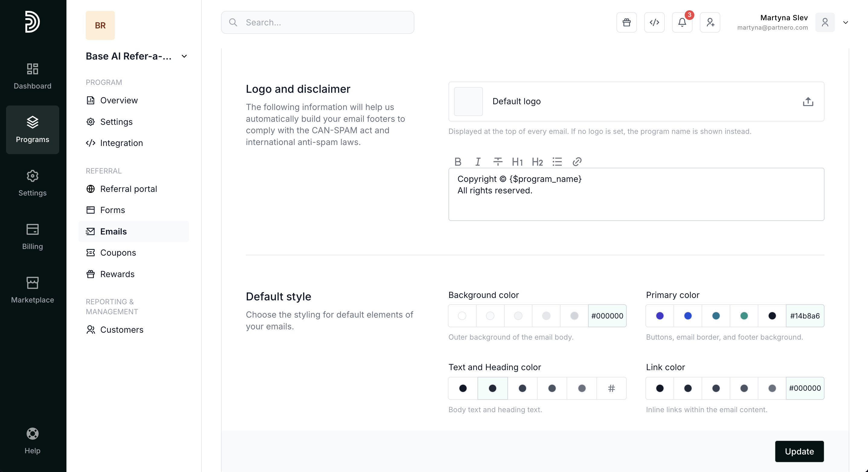This screenshot has width=868, height=472.
Task: Apply strikethrough formatting in editor
Action: click(498, 162)
